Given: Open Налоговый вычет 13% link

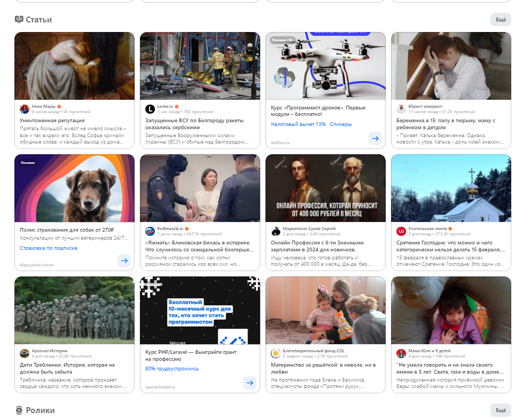Looking at the screenshot, I should point(298,124).
